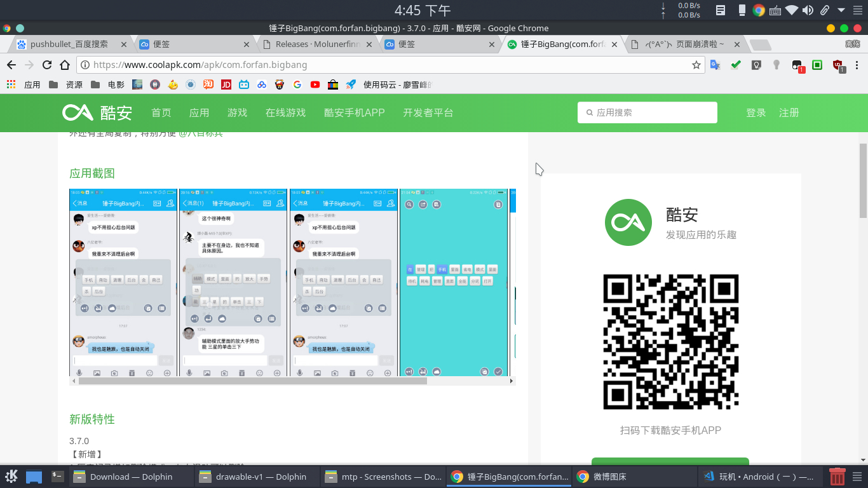Open the first app screenshot thumbnail
Screen dimensions: 868x488
pyautogui.click(x=123, y=282)
